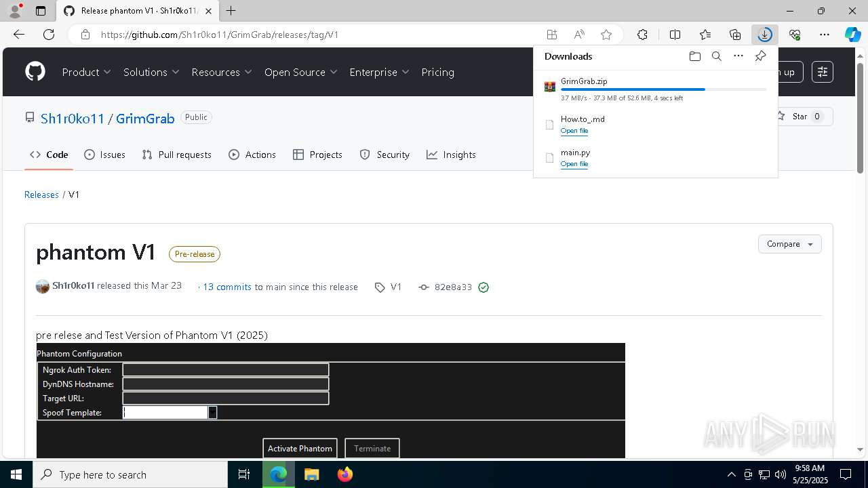Open the app available icon in address bar
This screenshot has height=488, width=868.
pyautogui.click(x=552, y=35)
